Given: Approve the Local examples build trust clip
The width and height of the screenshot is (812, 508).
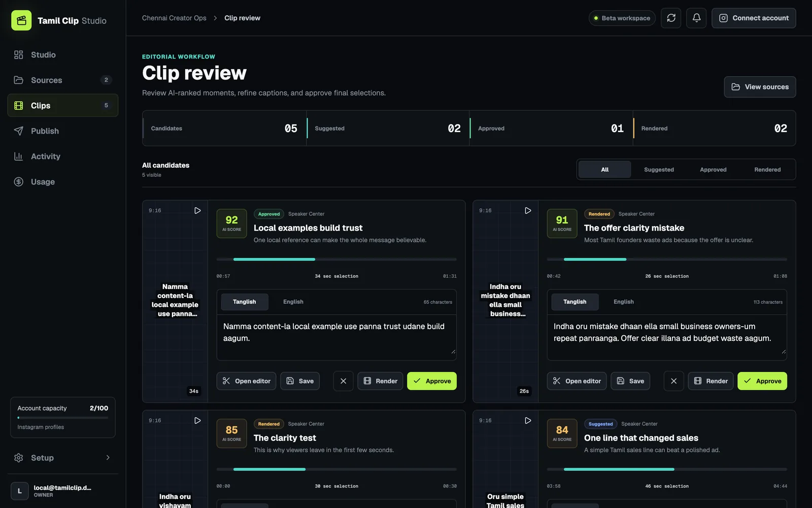Looking at the screenshot, I should coord(432,381).
